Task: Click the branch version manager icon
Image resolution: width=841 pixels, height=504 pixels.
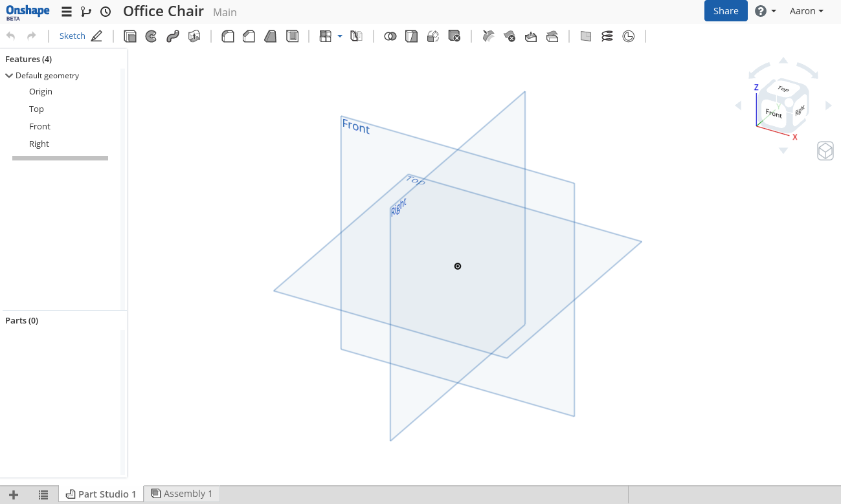Action: [86, 12]
